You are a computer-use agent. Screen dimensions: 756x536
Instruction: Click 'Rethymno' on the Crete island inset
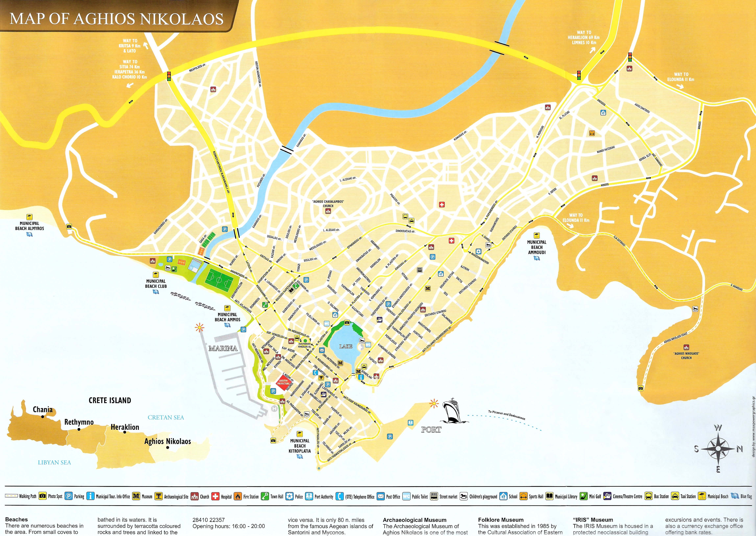click(79, 422)
